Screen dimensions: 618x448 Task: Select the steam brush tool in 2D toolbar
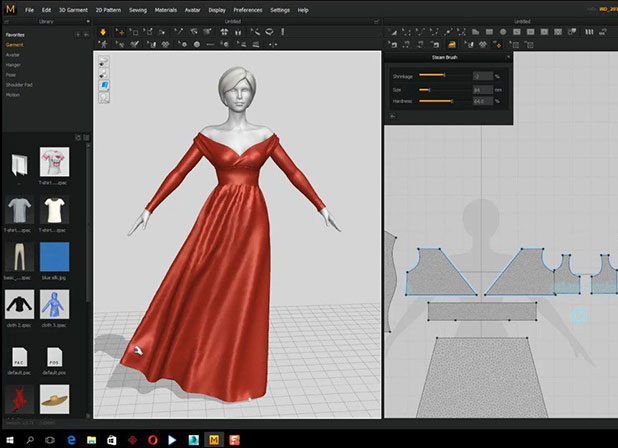[x=453, y=44]
